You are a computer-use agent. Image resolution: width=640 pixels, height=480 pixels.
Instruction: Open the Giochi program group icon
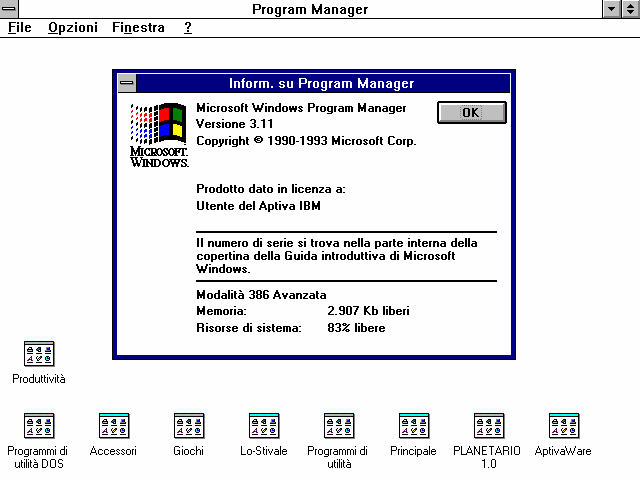pos(189,425)
